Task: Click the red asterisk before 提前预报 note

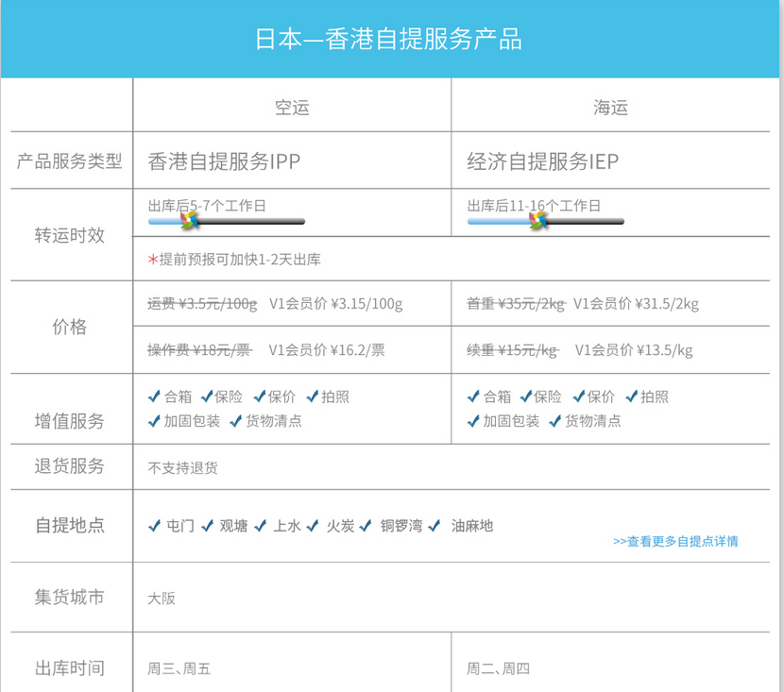Action: tap(152, 260)
